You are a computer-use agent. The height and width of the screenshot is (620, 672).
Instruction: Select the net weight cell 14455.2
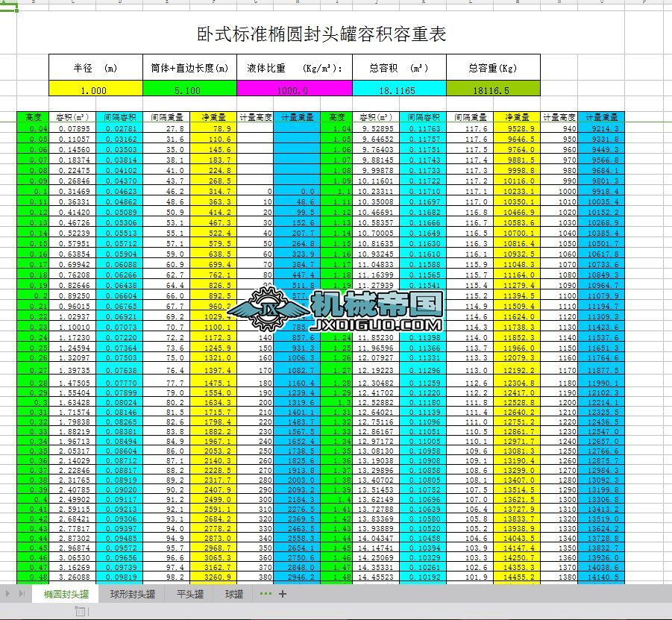pyautogui.click(x=517, y=577)
